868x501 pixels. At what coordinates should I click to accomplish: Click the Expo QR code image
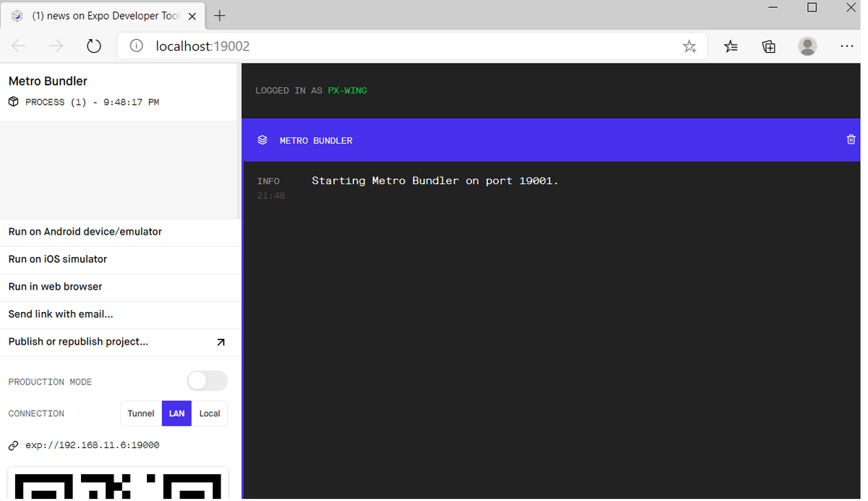[118, 484]
